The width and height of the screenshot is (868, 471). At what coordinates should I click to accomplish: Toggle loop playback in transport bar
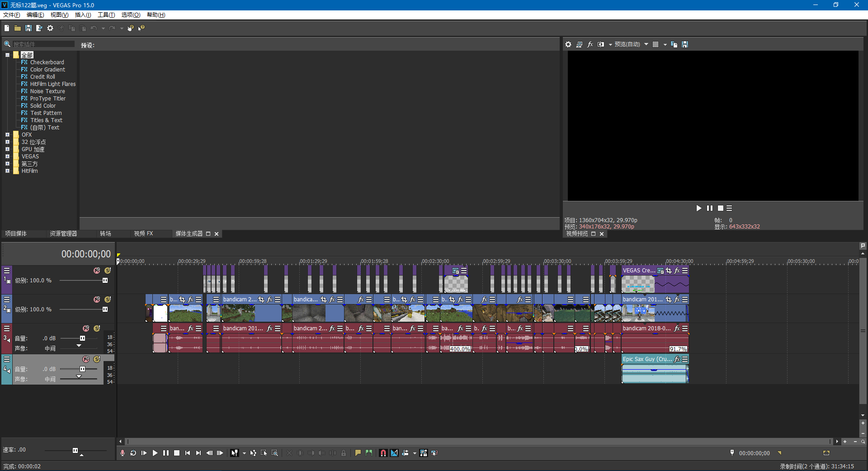click(x=133, y=453)
